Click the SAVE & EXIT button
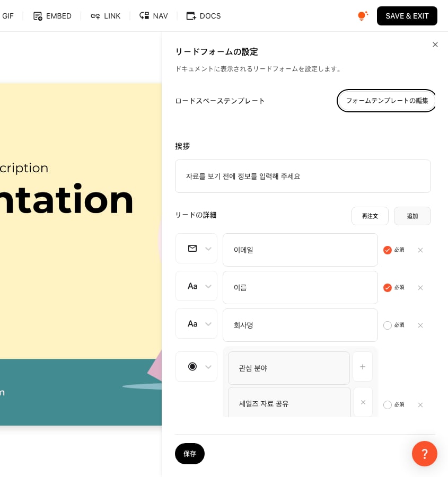The width and height of the screenshot is (448, 477). coord(407,16)
